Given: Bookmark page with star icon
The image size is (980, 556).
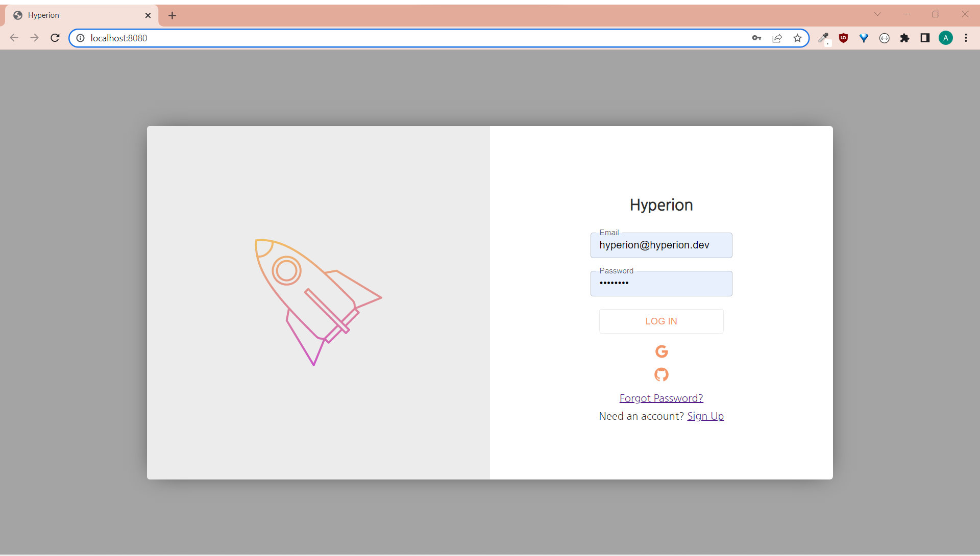Looking at the screenshot, I should click(x=797, y=38).
